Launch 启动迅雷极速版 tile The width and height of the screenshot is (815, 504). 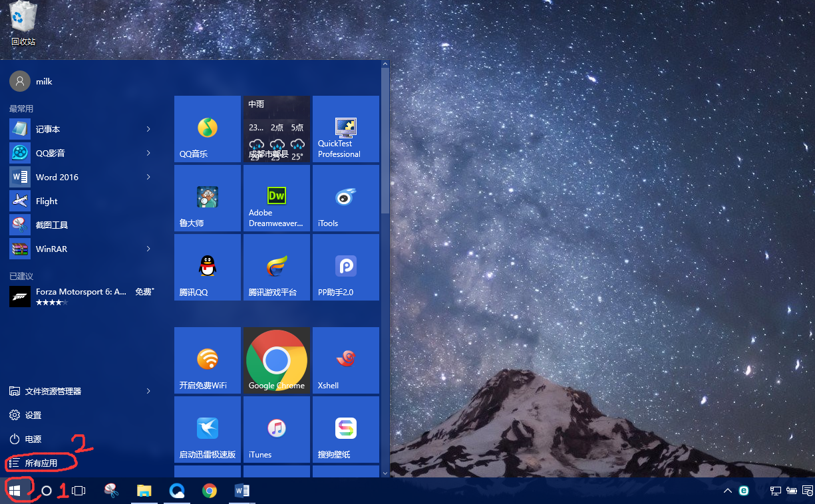208,430
